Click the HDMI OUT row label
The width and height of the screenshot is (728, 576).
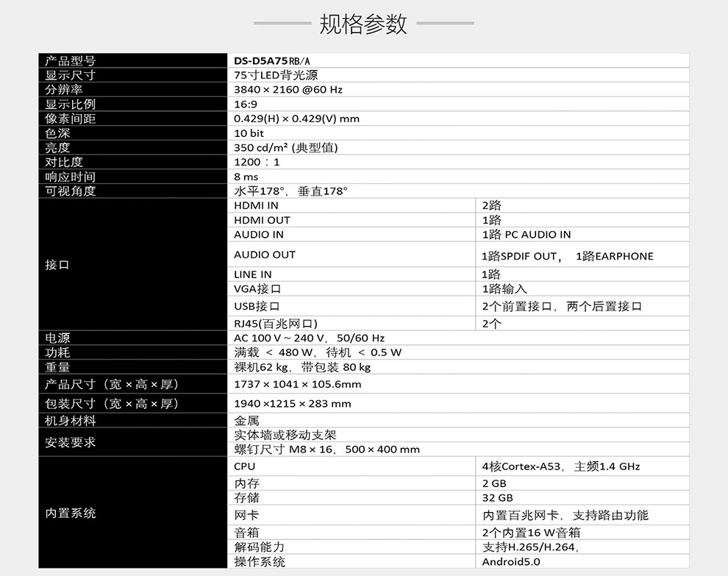[x=263, y=220]
